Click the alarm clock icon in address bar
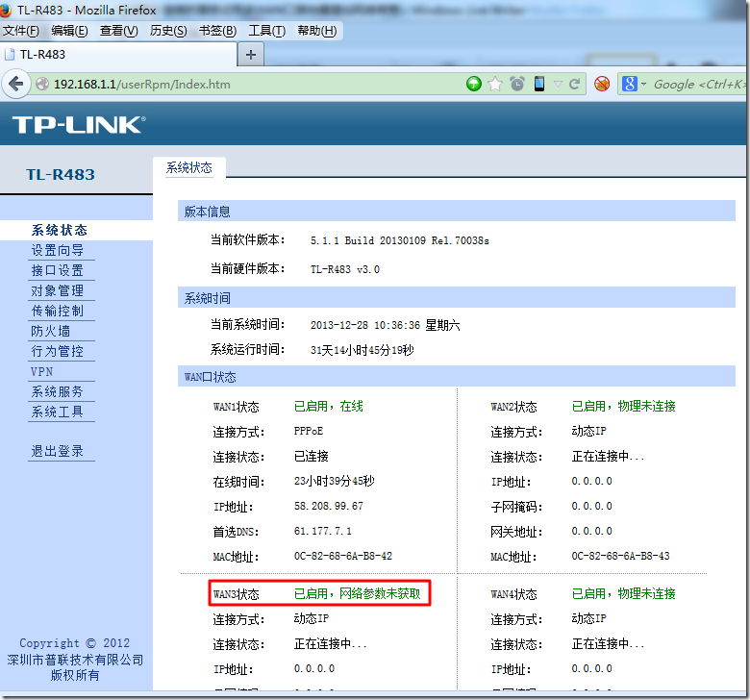Viewport: 750px width, 700px height. 517,85
